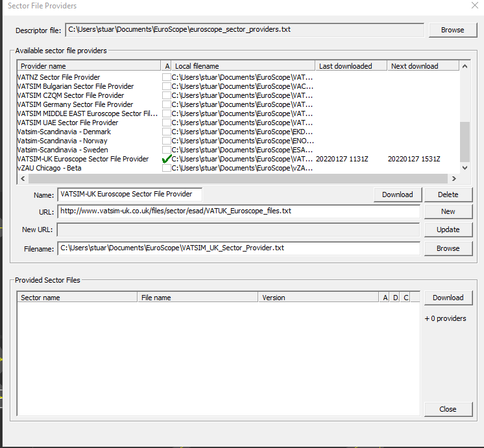The width and height of the screenshot is (484, 448).
Task: Toggle the Vatsim-Scandinavia - Norway checkbox
Action: pyautogui.click(x=167, y=141)
